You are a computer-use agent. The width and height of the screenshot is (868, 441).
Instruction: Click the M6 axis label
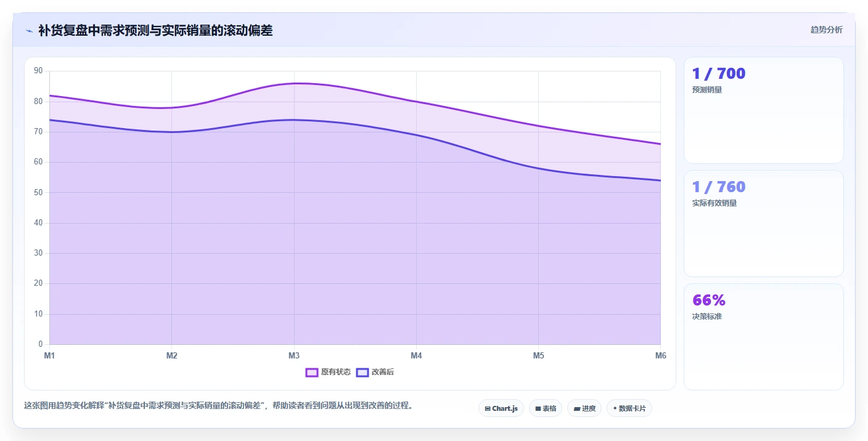click(660, 355)
